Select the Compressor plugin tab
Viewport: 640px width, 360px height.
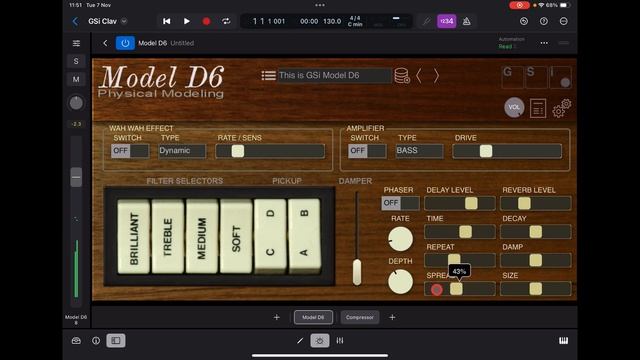point(360,317)
